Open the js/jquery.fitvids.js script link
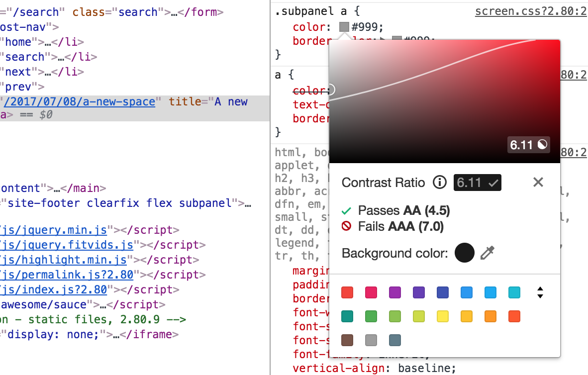This screenshot has width=588, height=375. pyautogui.click(x=67, y=245)
